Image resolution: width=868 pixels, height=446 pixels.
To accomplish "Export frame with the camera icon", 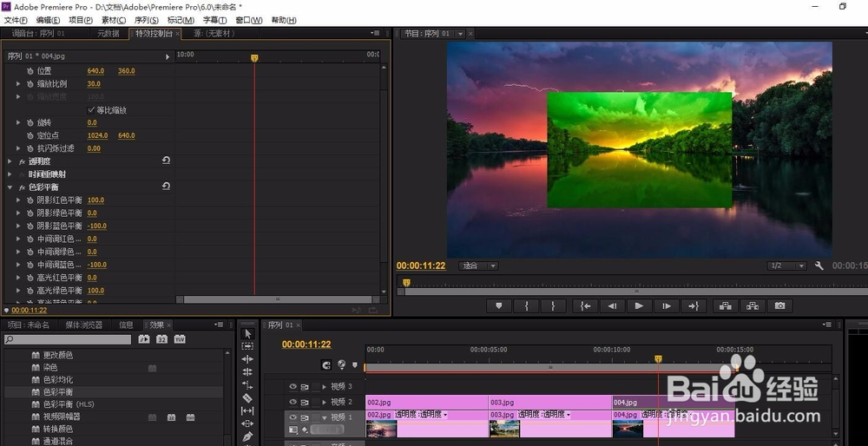I will point(780,306).
